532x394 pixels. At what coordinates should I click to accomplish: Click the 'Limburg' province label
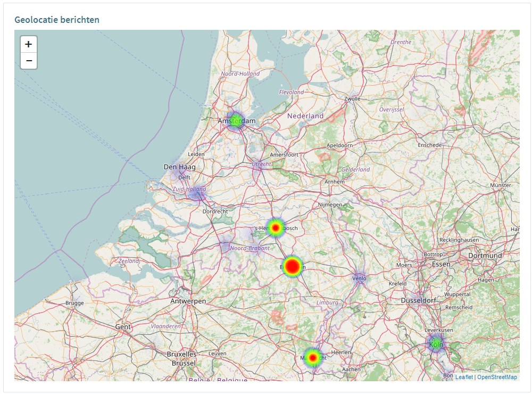[327, 302]
